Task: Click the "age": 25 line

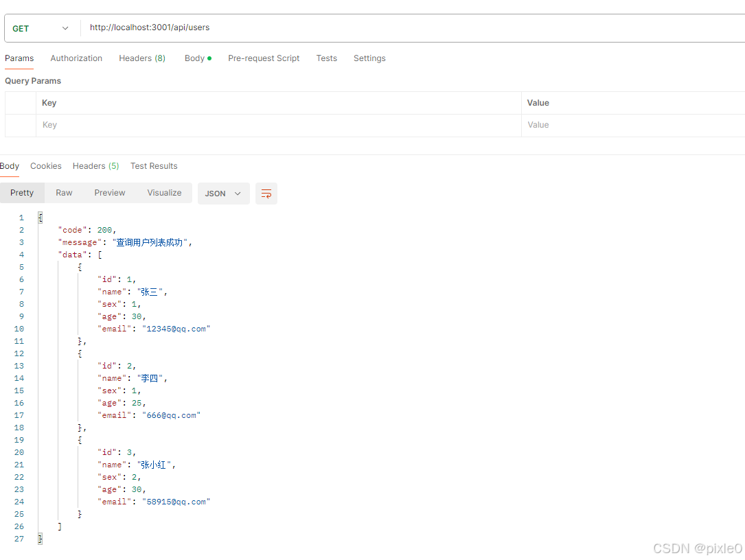Action: (122, 404)
